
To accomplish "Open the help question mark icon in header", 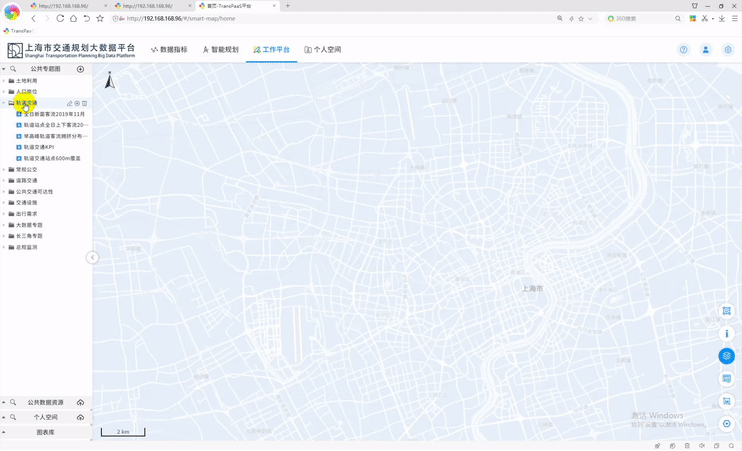I will coord(684,49).
